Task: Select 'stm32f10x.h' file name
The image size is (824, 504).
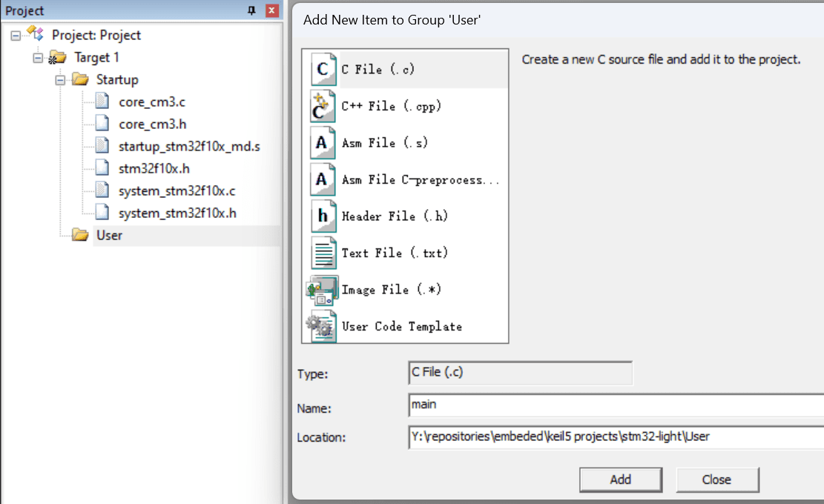Action: pos(154,168)
